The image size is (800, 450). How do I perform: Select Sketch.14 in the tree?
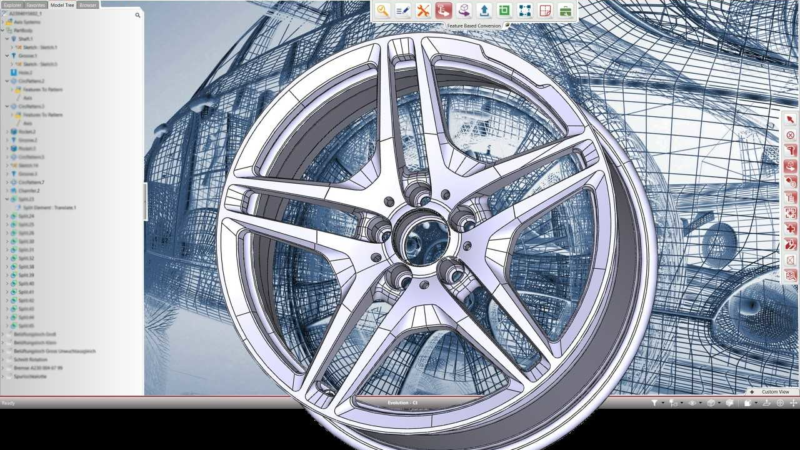click(29, 165)
